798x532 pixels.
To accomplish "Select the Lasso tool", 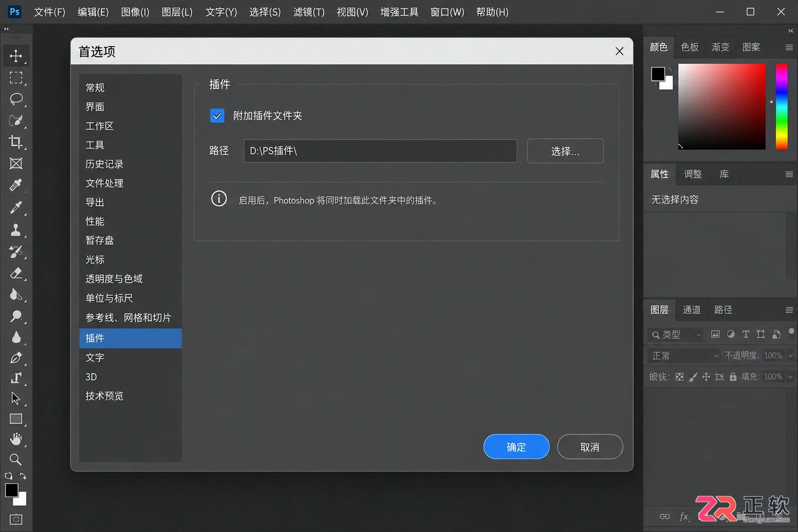I will click(16, 99).
